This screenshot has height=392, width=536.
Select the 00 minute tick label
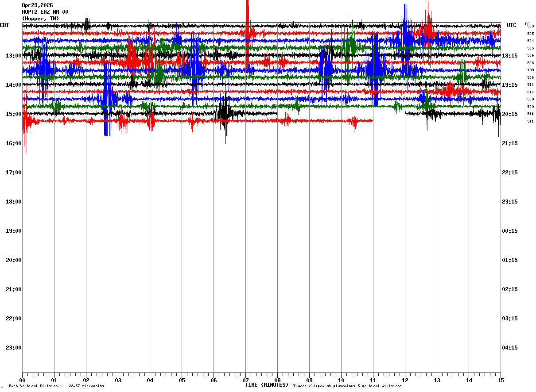click(x=22, y=380)
